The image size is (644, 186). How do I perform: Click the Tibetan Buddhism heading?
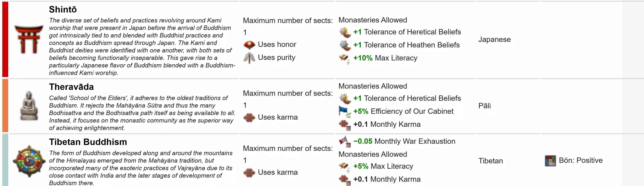pos(88,142)
